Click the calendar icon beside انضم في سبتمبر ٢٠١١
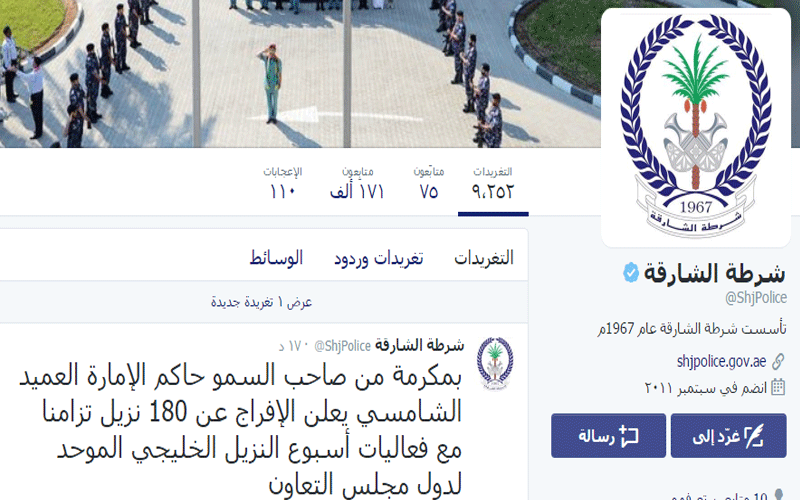Image resolution: width=800 pixels, height=500 pixels. tap(778, 388)
